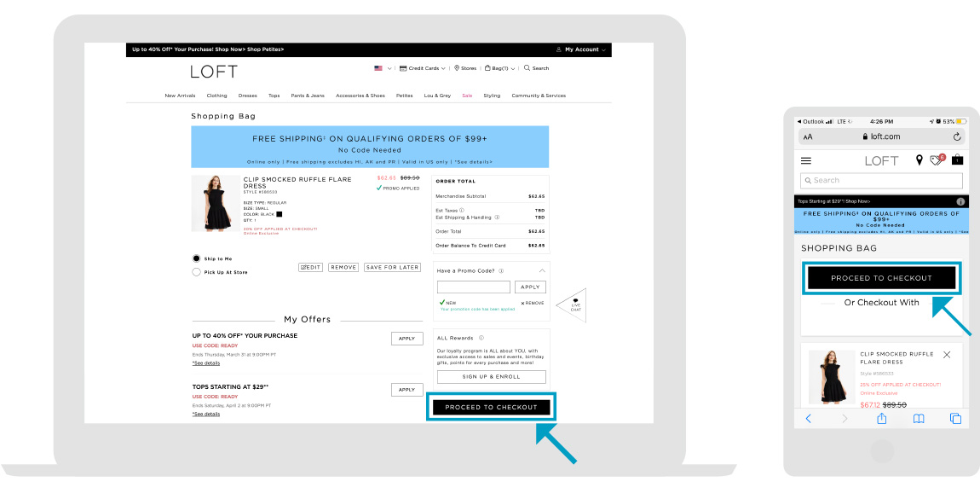Tap the mobile LOFT logo
The image size is (980, 493).
tap(881, 161)
